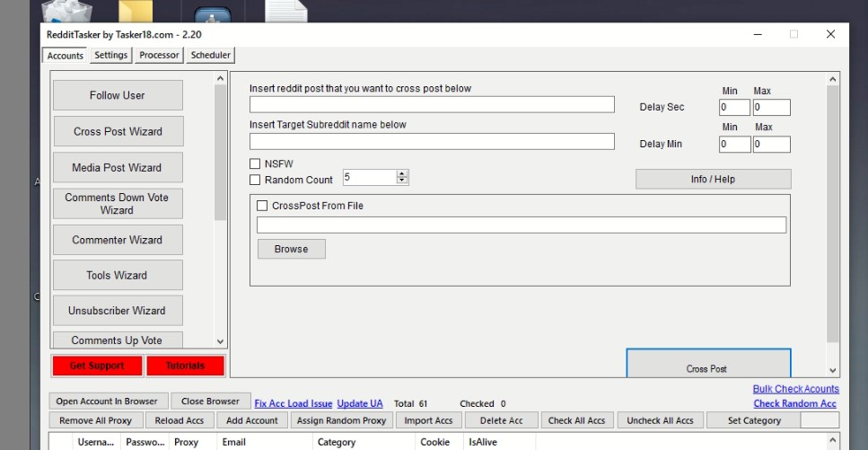Open the Comments Up Vote wizard
The height and width of the screenshot is (450, 868).
[118, 340]
